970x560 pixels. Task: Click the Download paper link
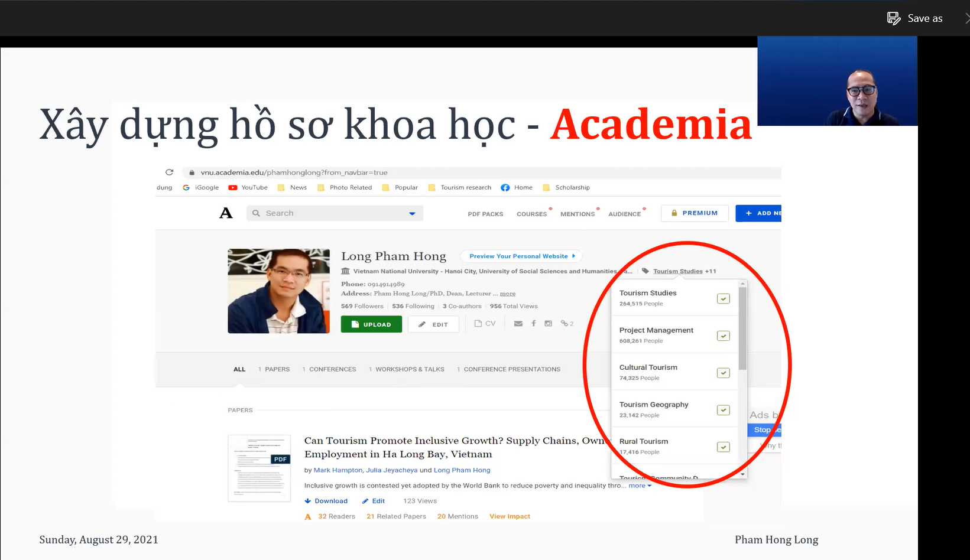click(x=326, y=501)
